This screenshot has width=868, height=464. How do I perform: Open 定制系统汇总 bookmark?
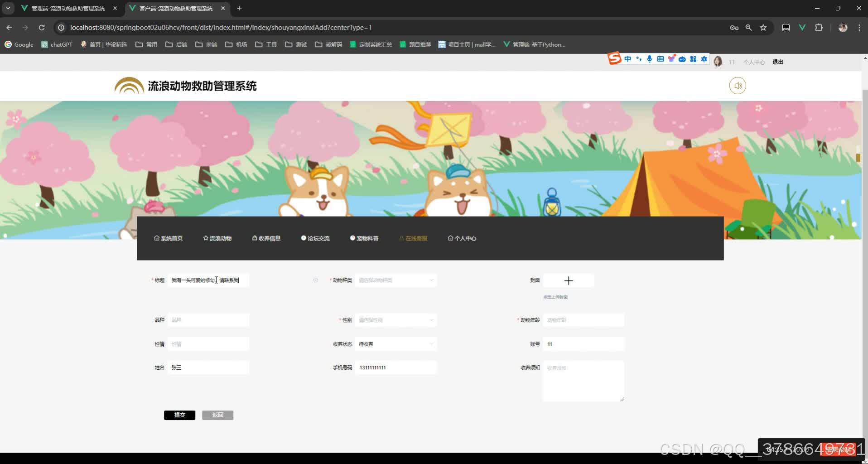371,44
